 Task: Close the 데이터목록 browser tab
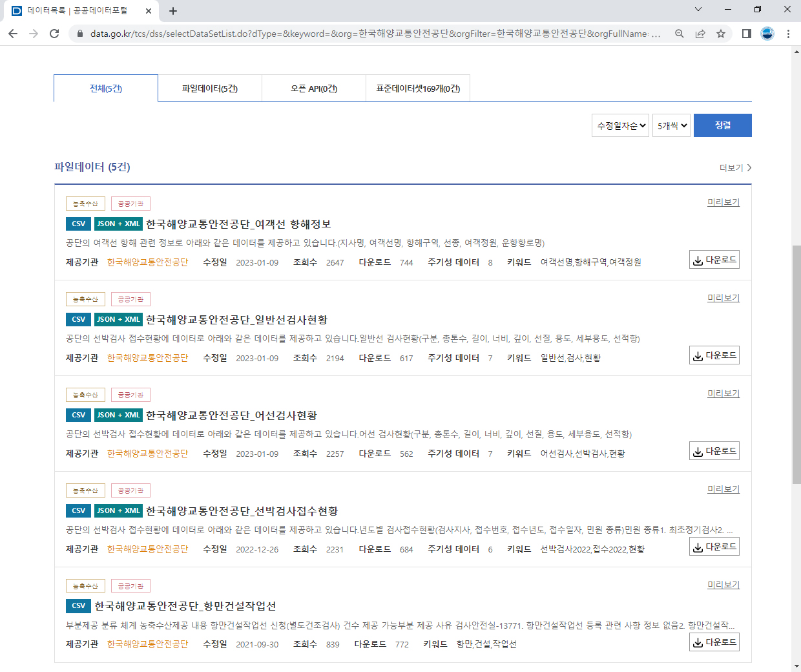pyautogui.click(x=149, y=10)
